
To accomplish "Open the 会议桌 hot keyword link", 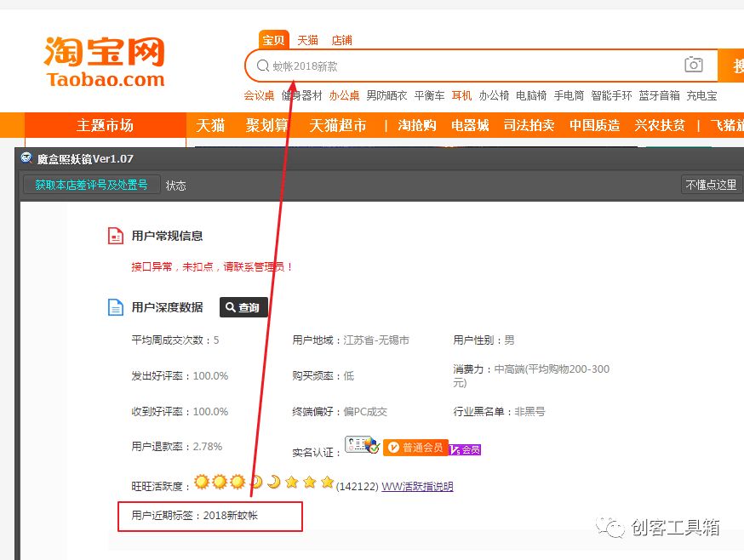I will (259, 95).
